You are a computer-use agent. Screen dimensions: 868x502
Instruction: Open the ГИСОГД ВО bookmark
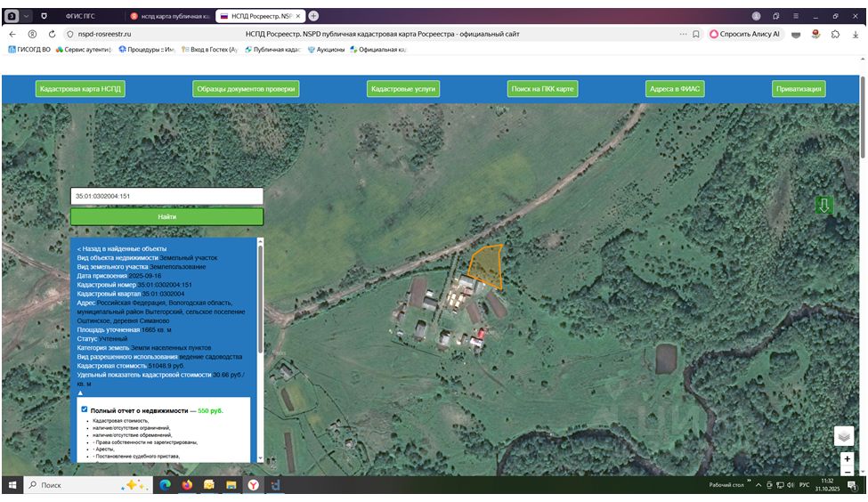pyautogui.click(x=29, y=49)
